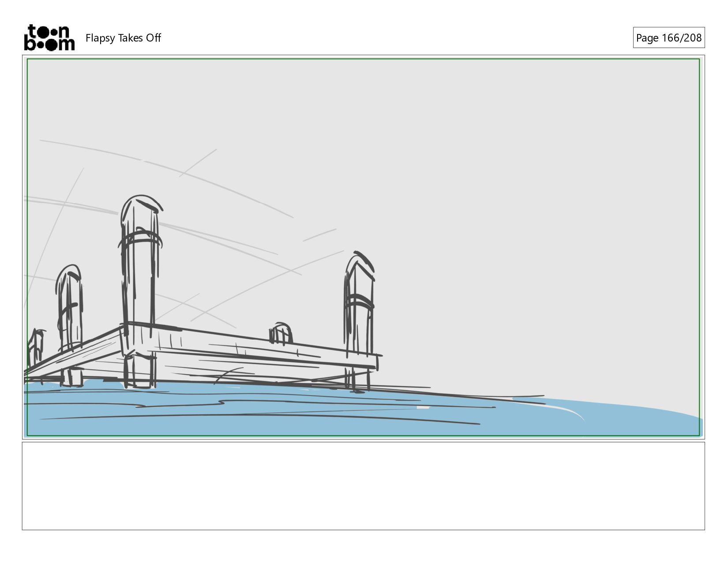Select the 'Flapsy Takes Off' title text

point(123,38)
